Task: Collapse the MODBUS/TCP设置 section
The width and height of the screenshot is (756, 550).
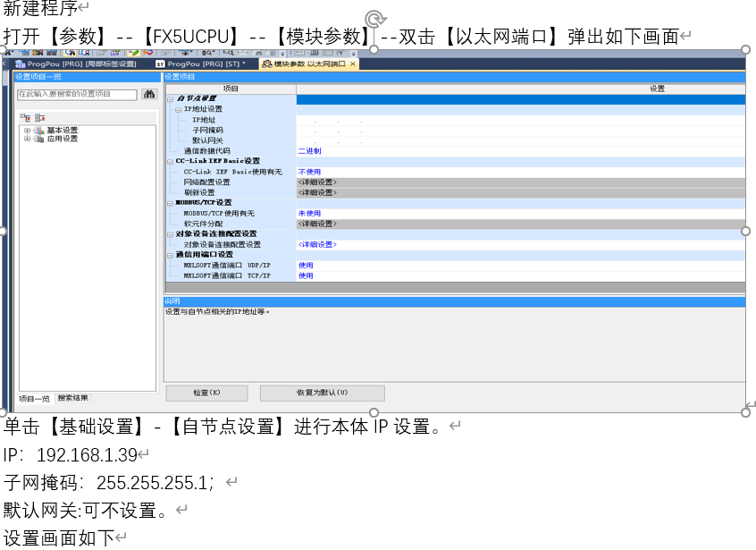Action: [x=169, y=203]
